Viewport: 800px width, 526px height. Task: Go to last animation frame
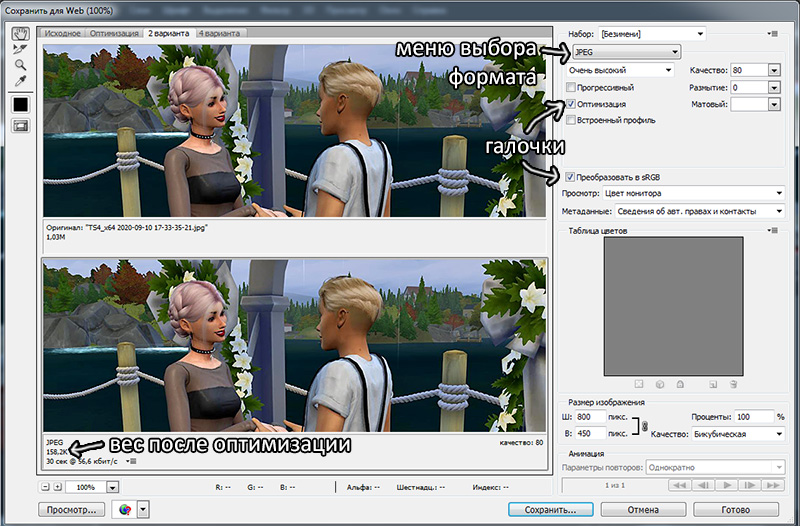click(773, 485)
